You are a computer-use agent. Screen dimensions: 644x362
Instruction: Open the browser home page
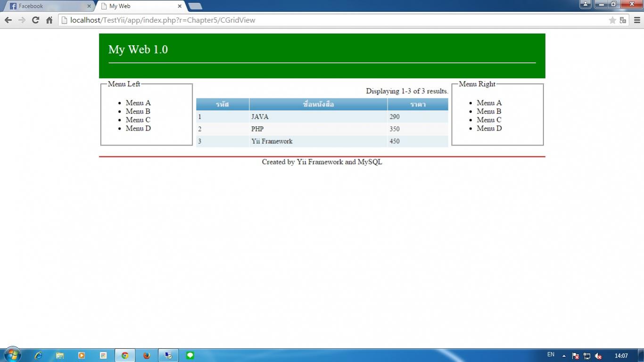pos(49,20)
